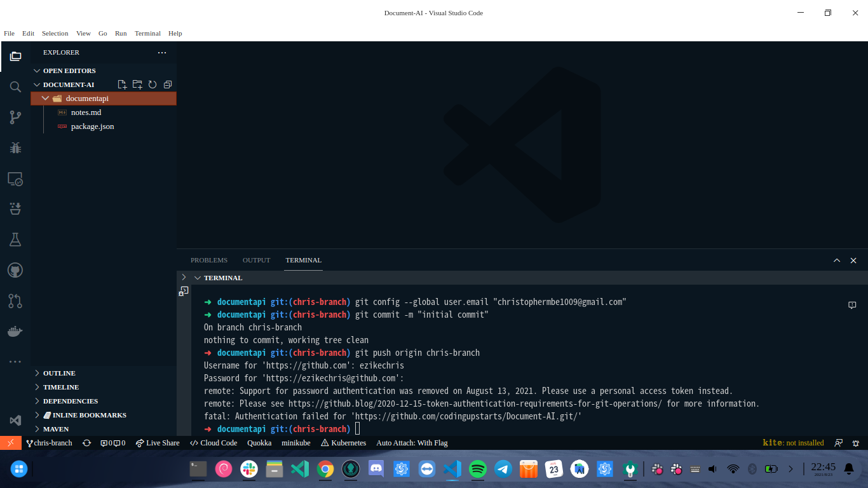This screenshot has width=868, height=488.
Task: Toggle the Auto Attach setting
Action: 412,443
